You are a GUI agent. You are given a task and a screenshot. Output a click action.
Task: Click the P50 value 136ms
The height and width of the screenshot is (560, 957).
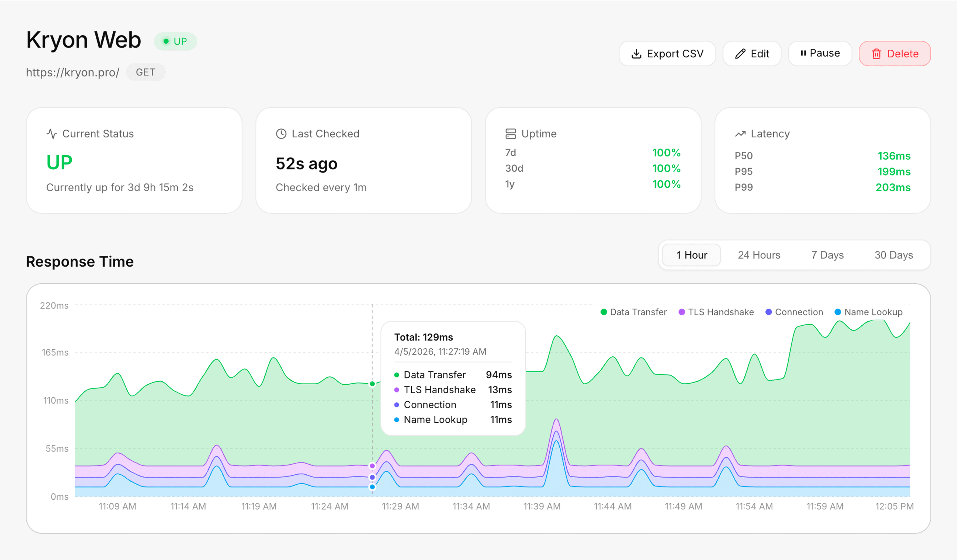(894, 156)
